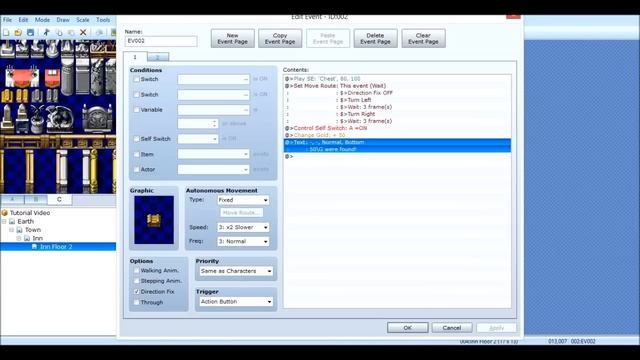
Task: Toggle the Stepping Anim. option
Action: 136,281
